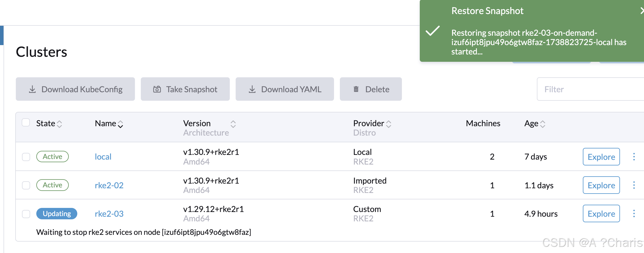
Task: Select the rke2-03 cluster checkbox
Action: [x=26, y=214]
